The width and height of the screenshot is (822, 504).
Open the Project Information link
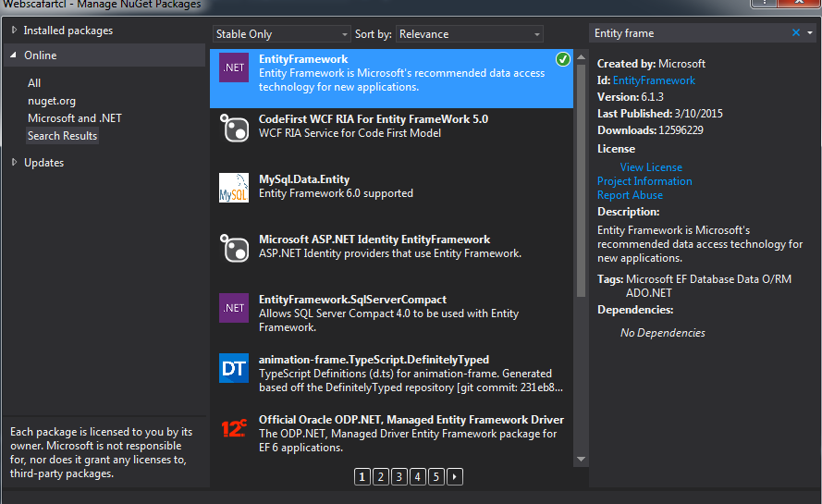pyautogui.click(x=644, y=181)
